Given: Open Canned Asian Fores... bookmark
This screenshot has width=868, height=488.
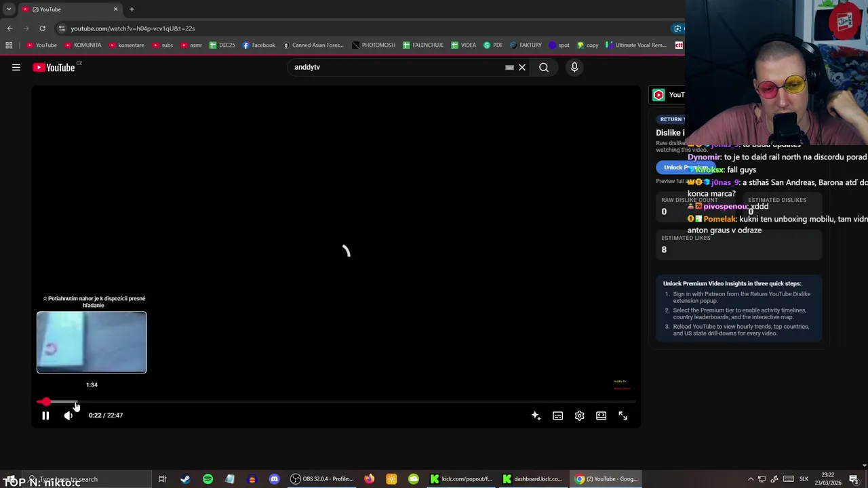Looking at the screenshot, I should pos(313,45).
